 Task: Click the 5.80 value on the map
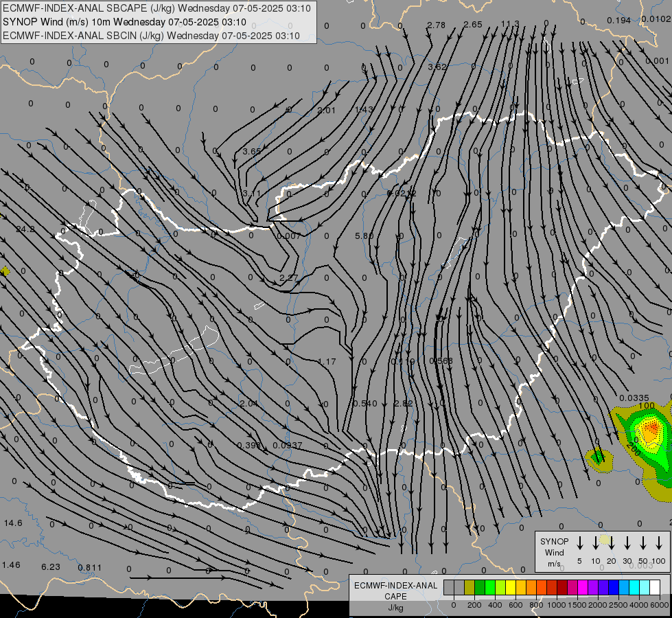point(364,236)
